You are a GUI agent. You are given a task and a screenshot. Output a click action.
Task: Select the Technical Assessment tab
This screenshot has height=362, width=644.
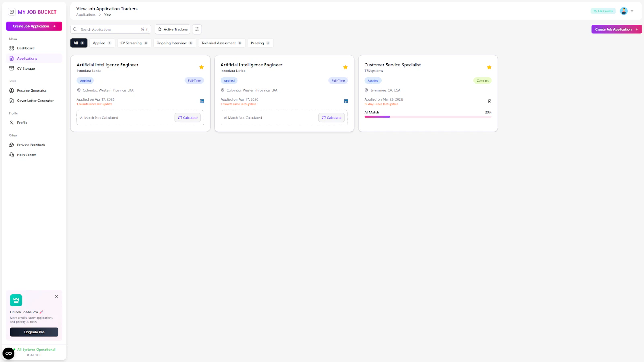click(x=222, y=43)
